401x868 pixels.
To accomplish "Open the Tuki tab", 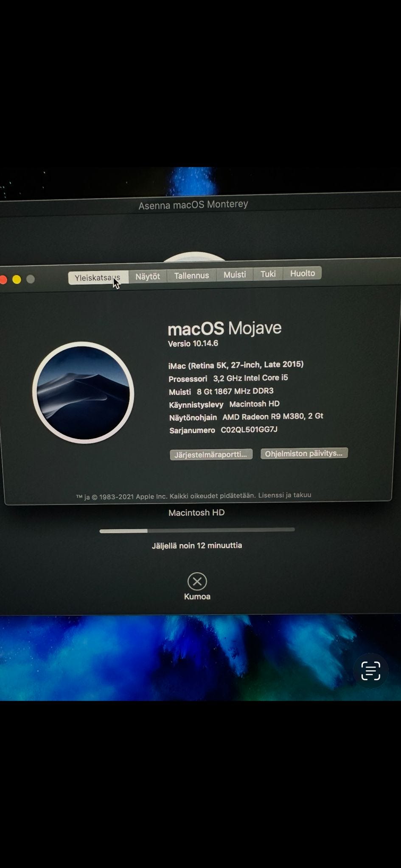I will pyautogui.click(x=268, y=274).
